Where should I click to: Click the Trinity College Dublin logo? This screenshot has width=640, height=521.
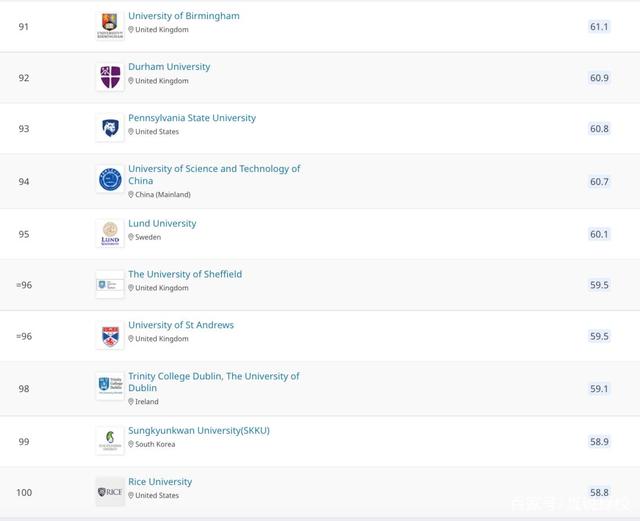[x=110, y=386]
